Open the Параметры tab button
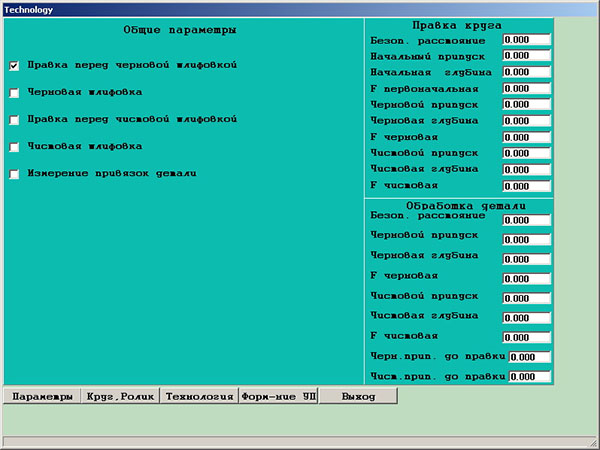The width and height of the screenshot is (600, 450). [41, 396]
